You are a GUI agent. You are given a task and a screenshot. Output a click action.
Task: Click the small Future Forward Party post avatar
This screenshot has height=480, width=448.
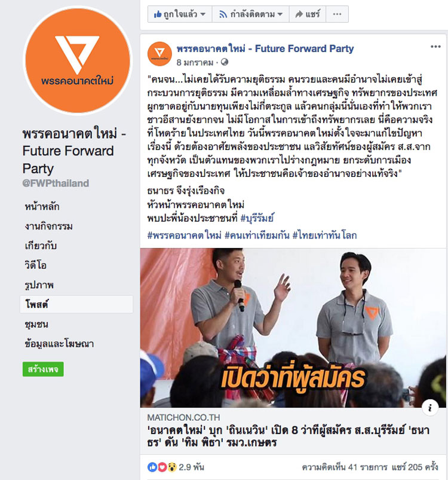[159, 54]
